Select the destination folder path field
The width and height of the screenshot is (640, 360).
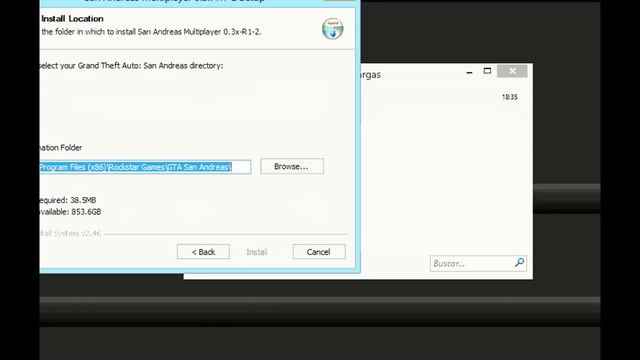click(145, 167)
